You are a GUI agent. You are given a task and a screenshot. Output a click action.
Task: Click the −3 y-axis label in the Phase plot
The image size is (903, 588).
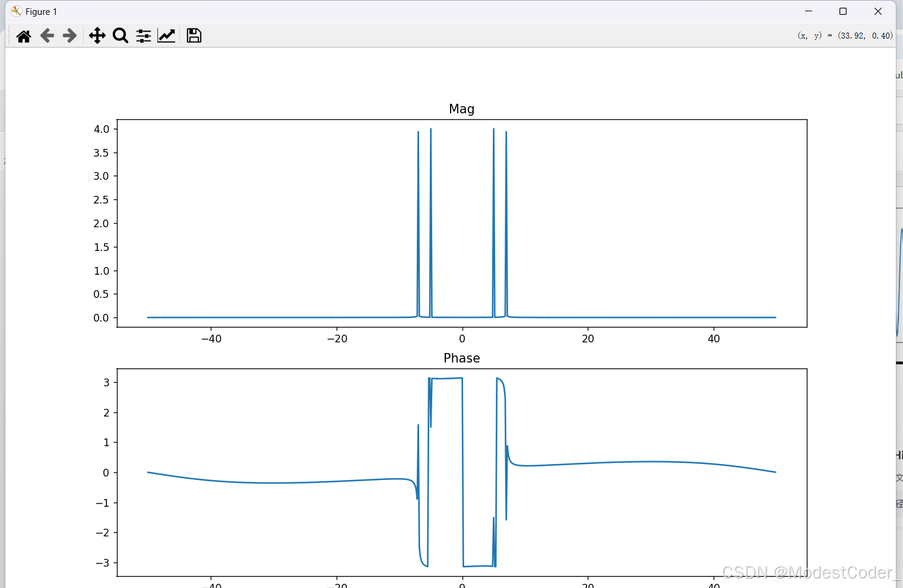coord(103,562)
